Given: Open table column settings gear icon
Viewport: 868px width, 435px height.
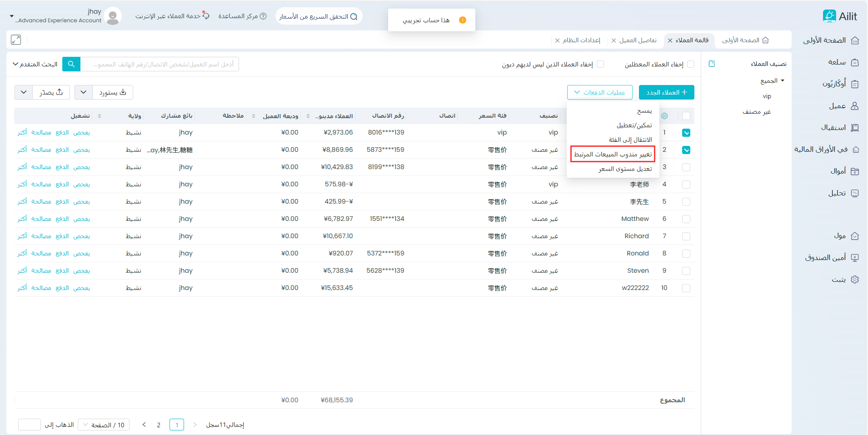Looking at the screenshot, I should [x=664, y=116].
